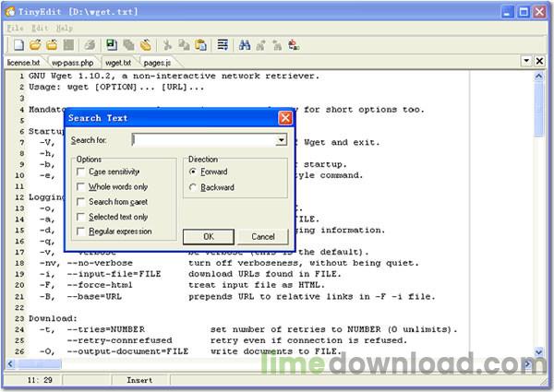Click the grayed-out Print toolbar icon

pyautogui.click(x=90, y=45)
